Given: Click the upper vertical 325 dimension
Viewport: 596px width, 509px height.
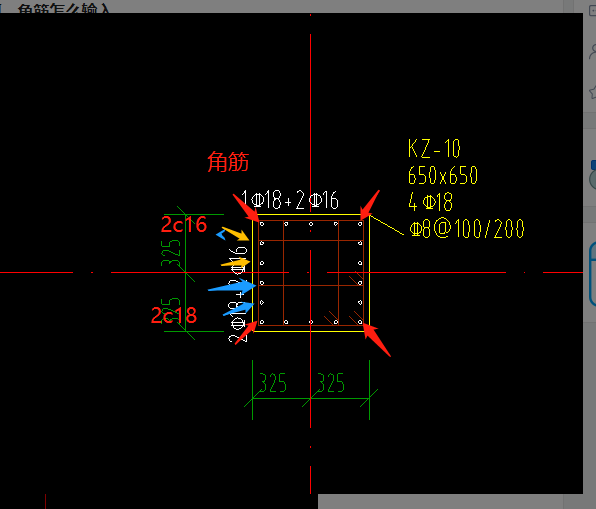Looking at the screenshot, I should 171,253.
